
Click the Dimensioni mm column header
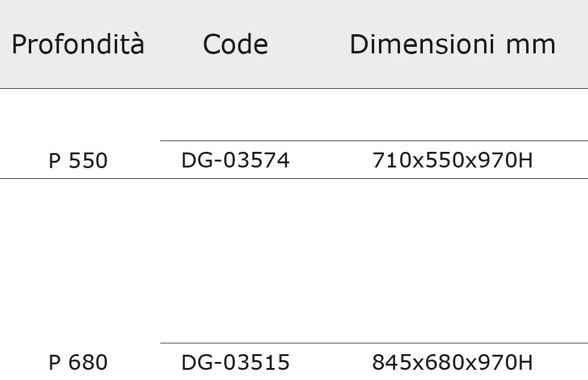(x=453, y=44)
